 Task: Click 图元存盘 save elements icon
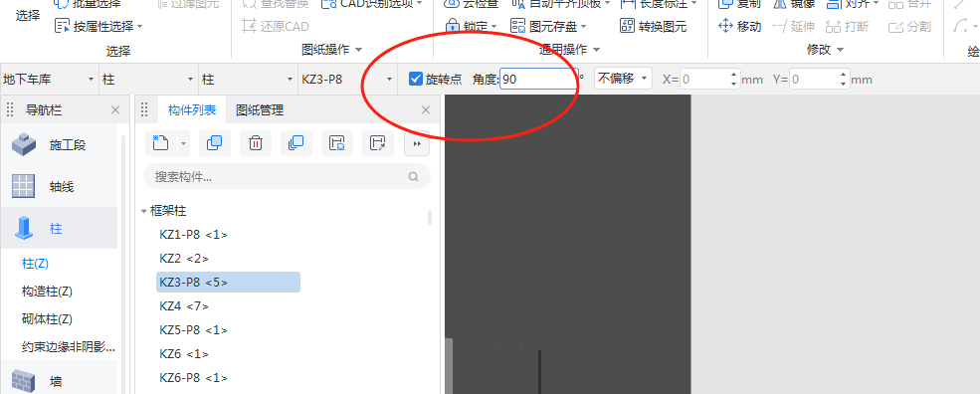(517, 26)
